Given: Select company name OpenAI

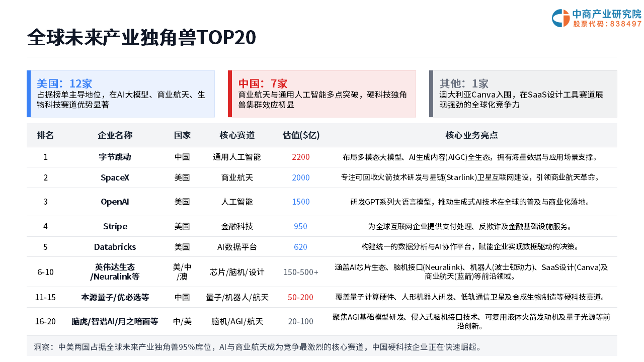Looking at the screenshot, I should click(115, 202).
